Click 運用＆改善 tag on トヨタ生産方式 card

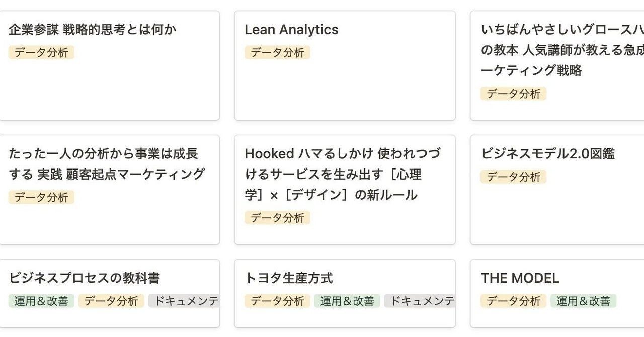tap(347, 301)
